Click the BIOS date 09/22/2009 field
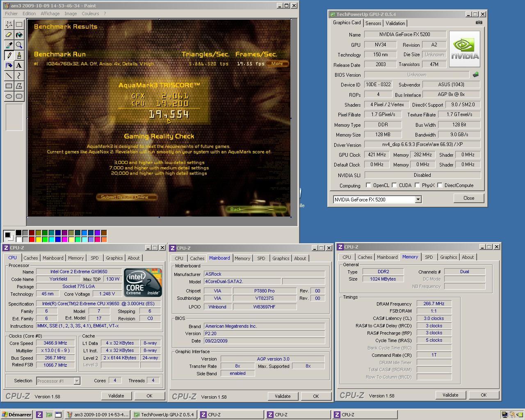 264,341
